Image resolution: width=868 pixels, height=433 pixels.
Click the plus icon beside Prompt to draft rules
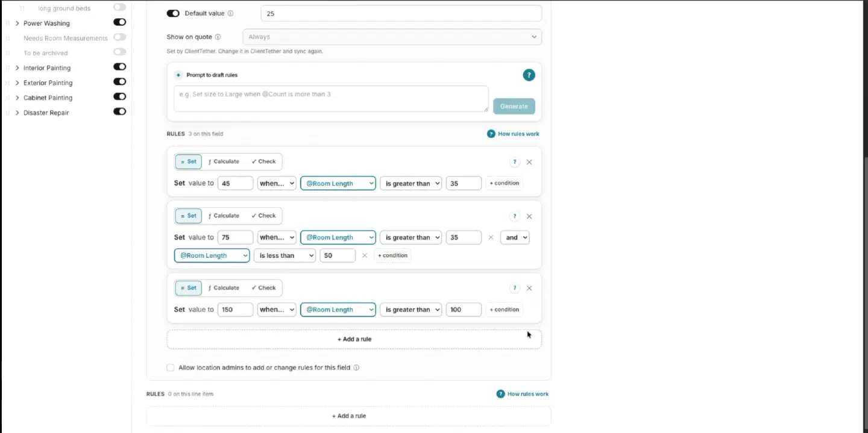click(178, 75)
